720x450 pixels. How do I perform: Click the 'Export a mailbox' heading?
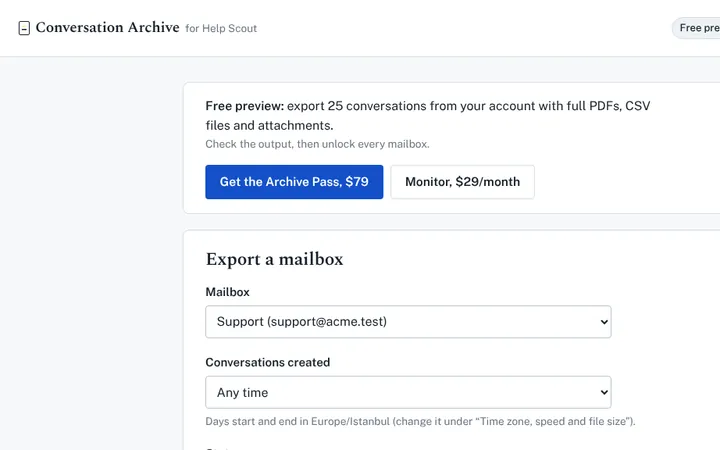coord(274,259)
